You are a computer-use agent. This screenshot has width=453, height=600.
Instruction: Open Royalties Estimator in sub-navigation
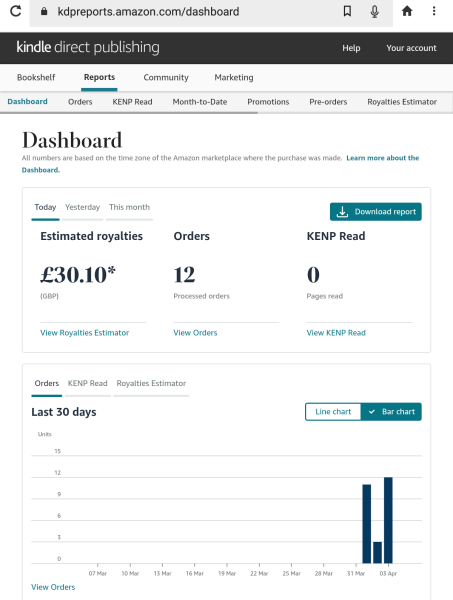tap(402, 102)
